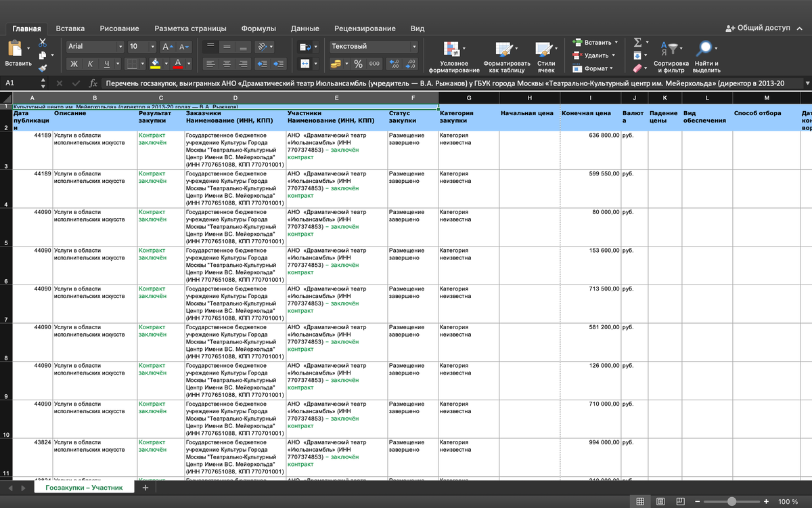Increase the indent

click(279, 64)
